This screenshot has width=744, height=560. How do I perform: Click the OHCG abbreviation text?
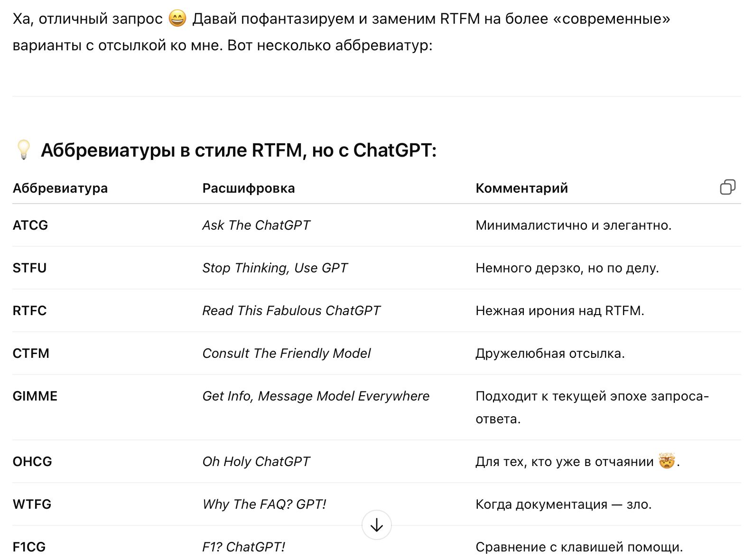tap(32, 461)
